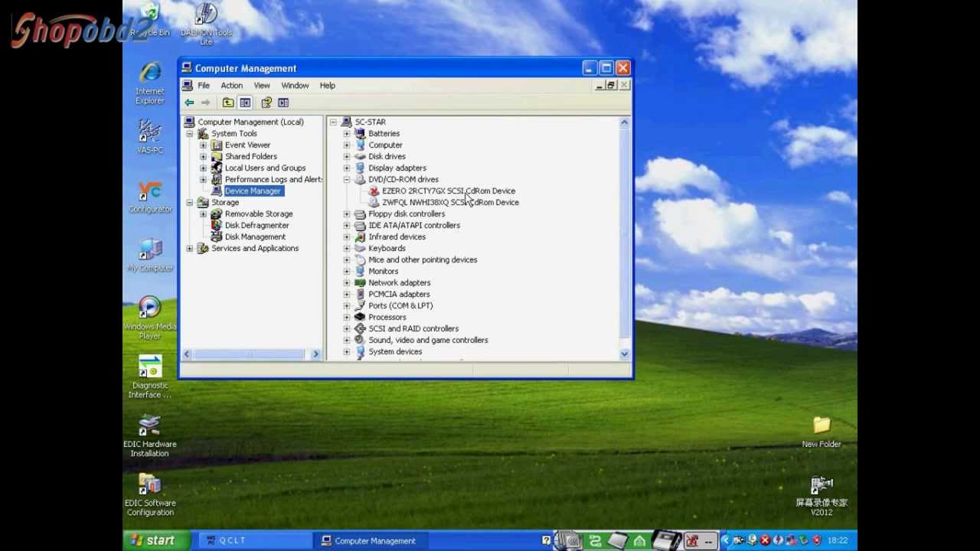The height and width of the screenshot is (551, 980).
Task: Expand Services and Applications node
Action: coord(190,248)
